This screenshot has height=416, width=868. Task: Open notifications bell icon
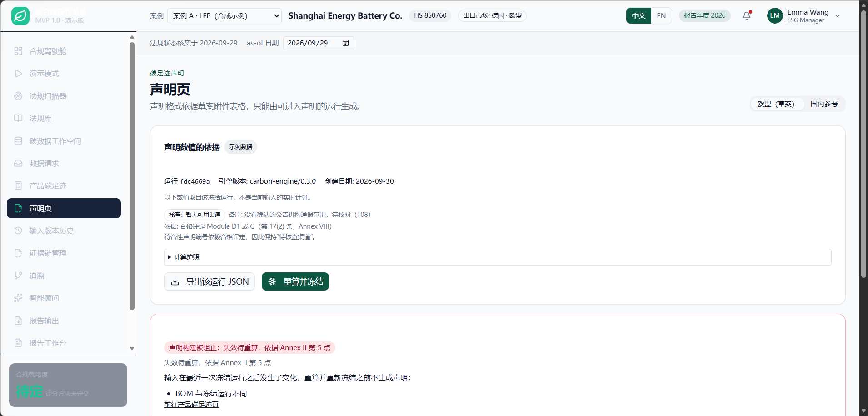point(747,16)
